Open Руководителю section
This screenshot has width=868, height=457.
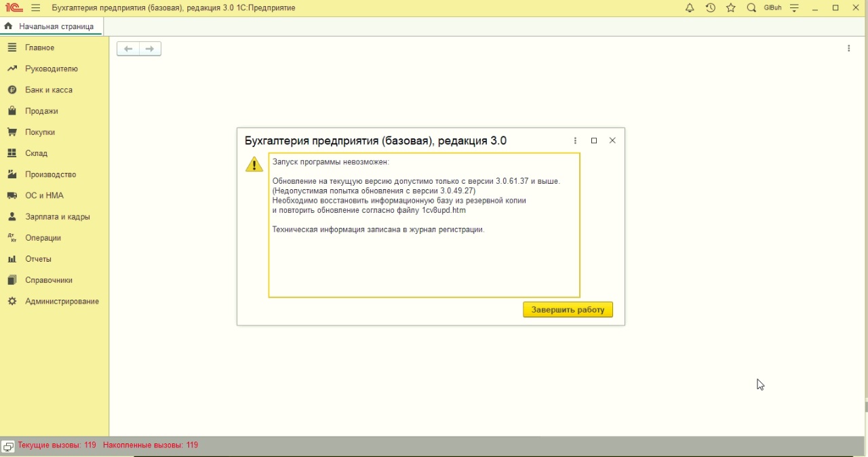54,69
